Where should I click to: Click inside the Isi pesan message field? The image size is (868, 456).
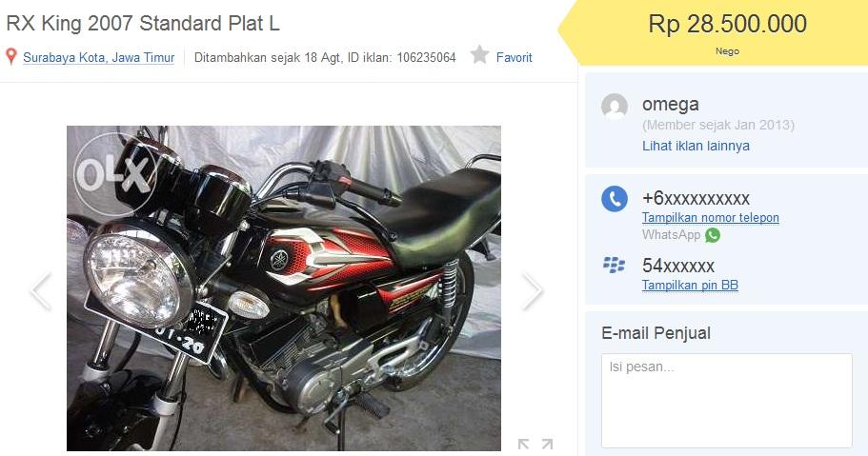[x=726, y=400]
